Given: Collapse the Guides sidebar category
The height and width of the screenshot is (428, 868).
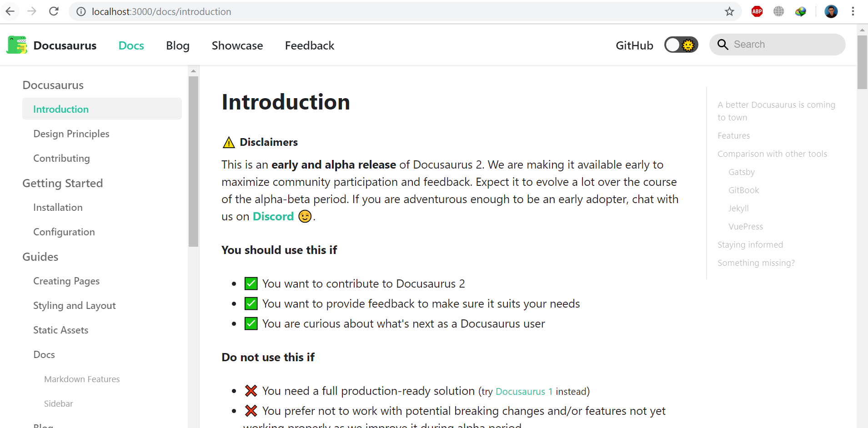Looking at the screenshot, I should (40, 257).
